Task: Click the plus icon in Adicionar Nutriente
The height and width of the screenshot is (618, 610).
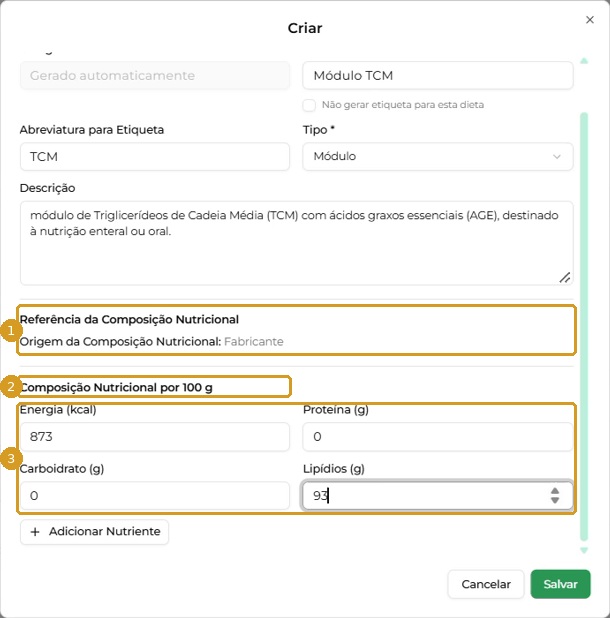Action: tap(35, 532)
